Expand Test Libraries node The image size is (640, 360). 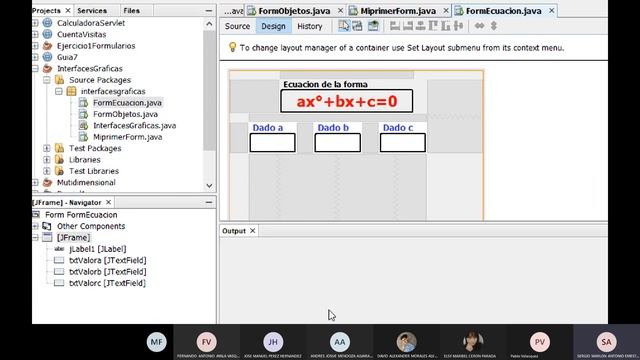pos(47,171)
